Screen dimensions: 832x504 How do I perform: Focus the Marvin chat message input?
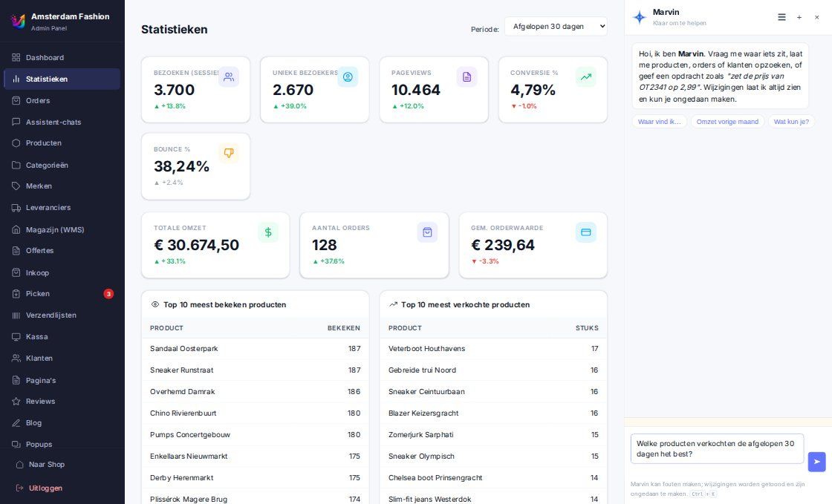point(717,449)
